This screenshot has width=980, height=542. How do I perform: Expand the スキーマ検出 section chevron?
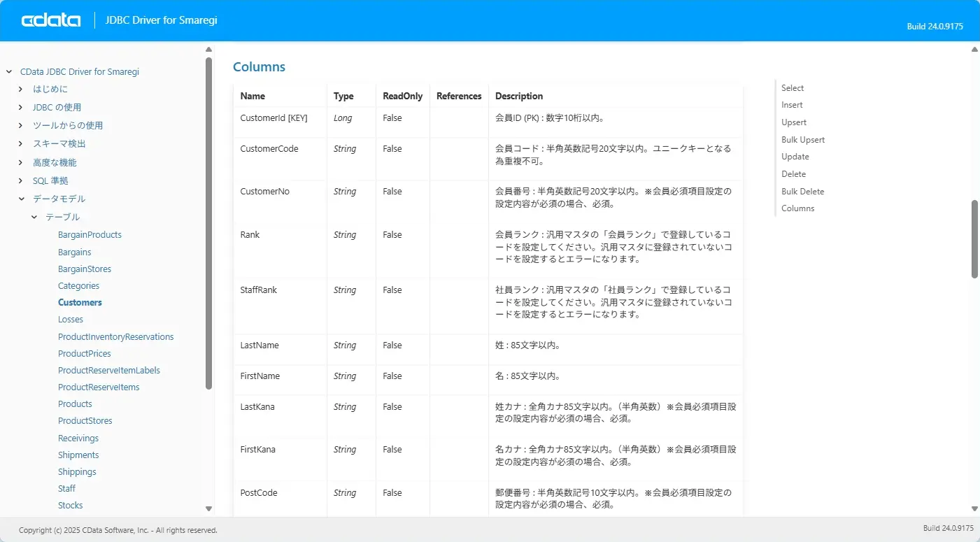point(21,143)
